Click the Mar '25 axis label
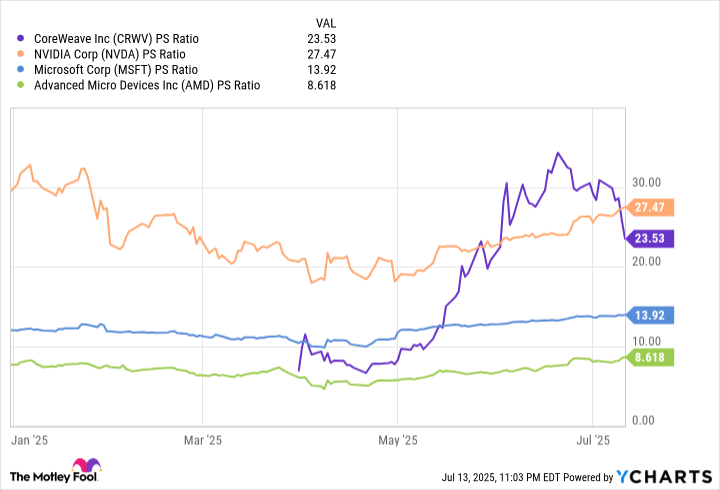Image resolution: width=720 pixels, height=490 pixels. tap(203, 439)
